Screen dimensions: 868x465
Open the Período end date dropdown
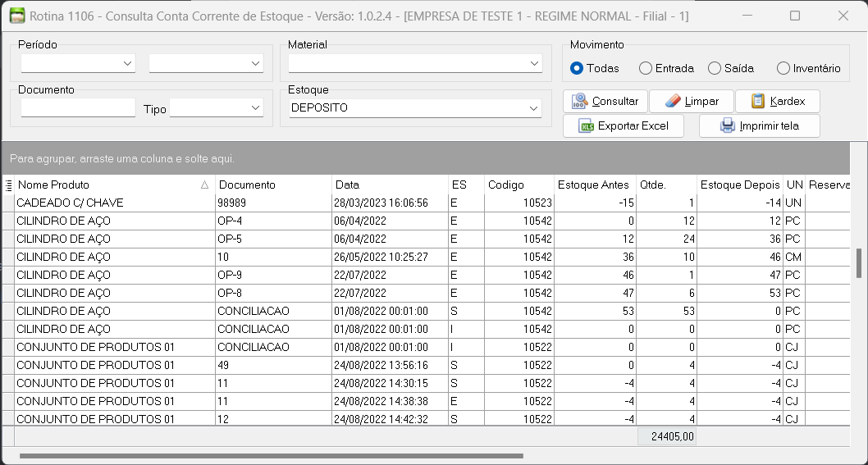click(256, 63)
